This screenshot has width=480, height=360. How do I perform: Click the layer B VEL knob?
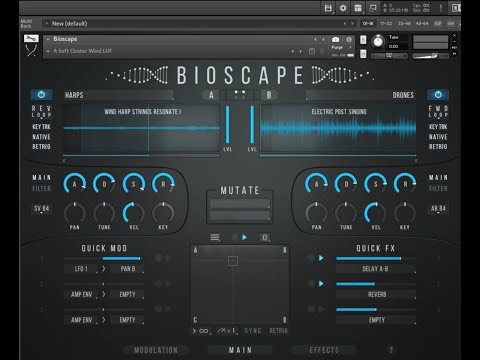pos(376,213)
